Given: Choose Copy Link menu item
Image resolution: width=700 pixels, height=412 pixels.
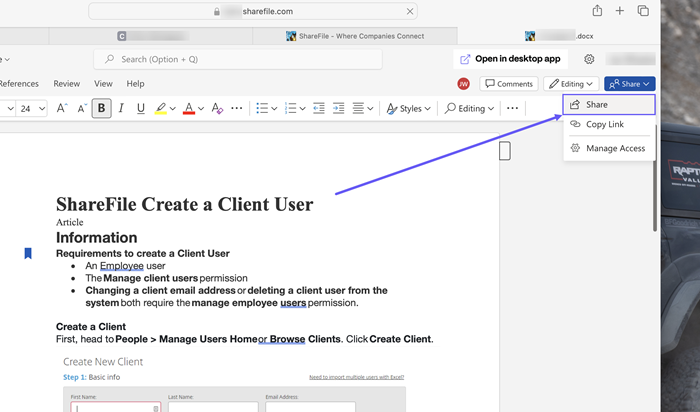Looking at the screenshot, I should [x=609, y=124].
